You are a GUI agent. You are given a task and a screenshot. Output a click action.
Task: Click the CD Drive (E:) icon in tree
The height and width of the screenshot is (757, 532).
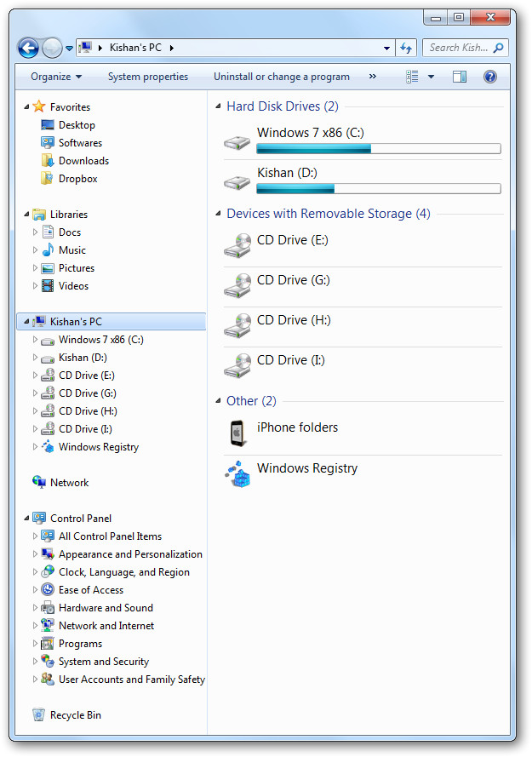tap(48, 376)
